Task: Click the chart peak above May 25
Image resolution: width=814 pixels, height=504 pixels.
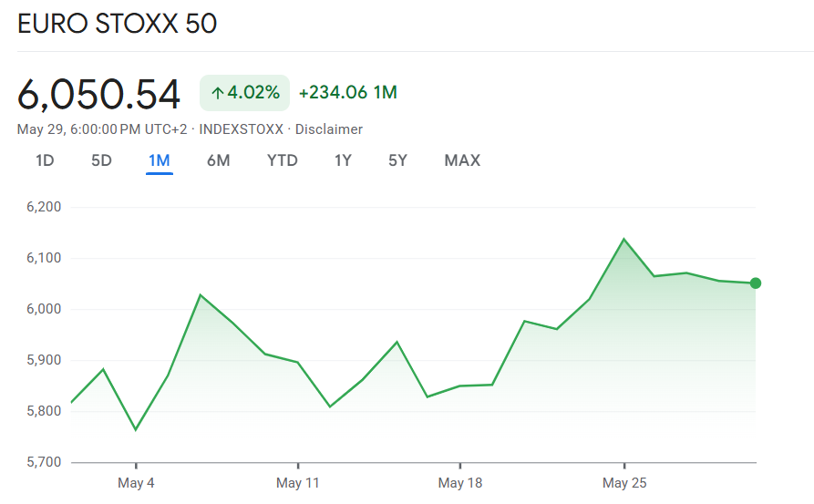Action: (623, 239)
